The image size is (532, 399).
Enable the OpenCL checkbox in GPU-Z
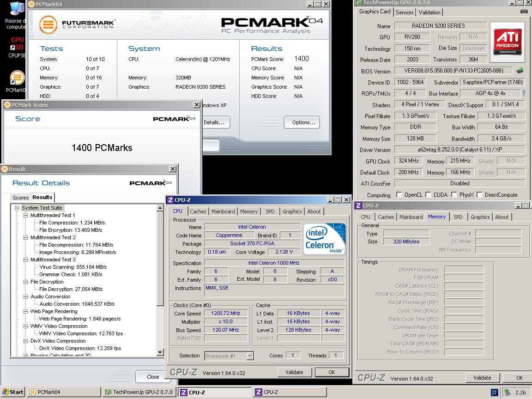[x=399, y=195]
